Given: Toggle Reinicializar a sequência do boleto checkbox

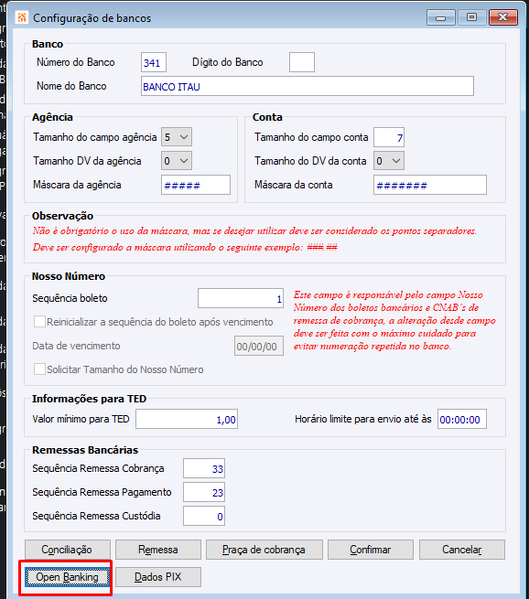Looking at the screenshot, I should pyautogui.click(x=40, y=322).
